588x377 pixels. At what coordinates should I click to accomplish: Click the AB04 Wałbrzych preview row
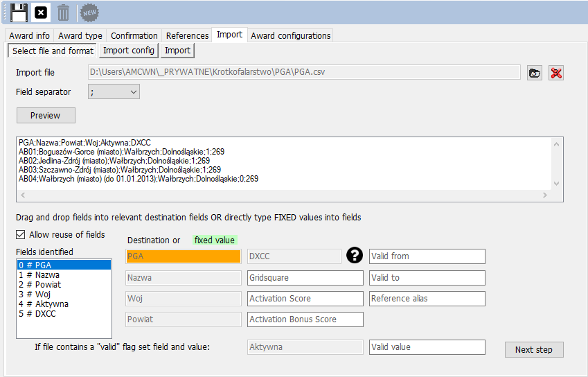coord(139,179)
